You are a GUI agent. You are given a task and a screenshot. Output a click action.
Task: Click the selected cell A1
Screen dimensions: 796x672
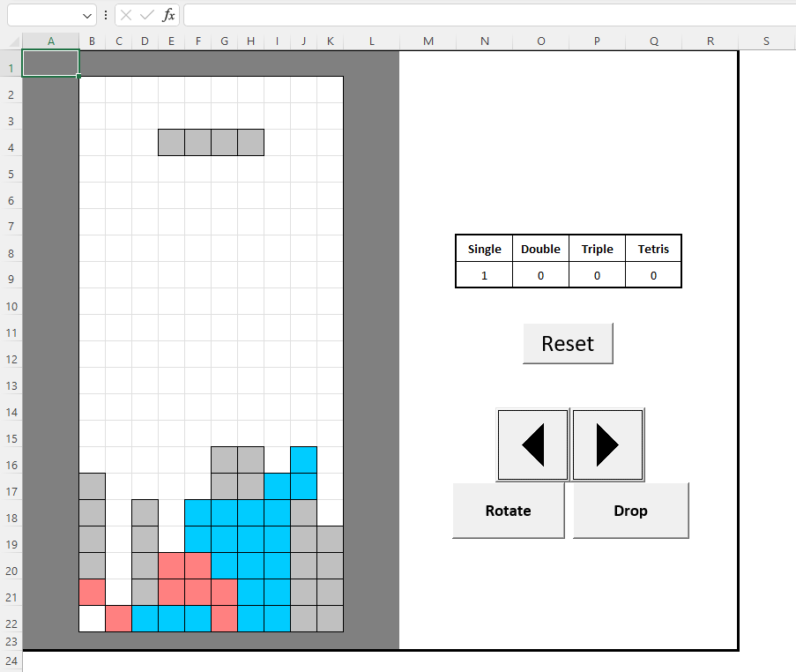click(x=51, y=63)
